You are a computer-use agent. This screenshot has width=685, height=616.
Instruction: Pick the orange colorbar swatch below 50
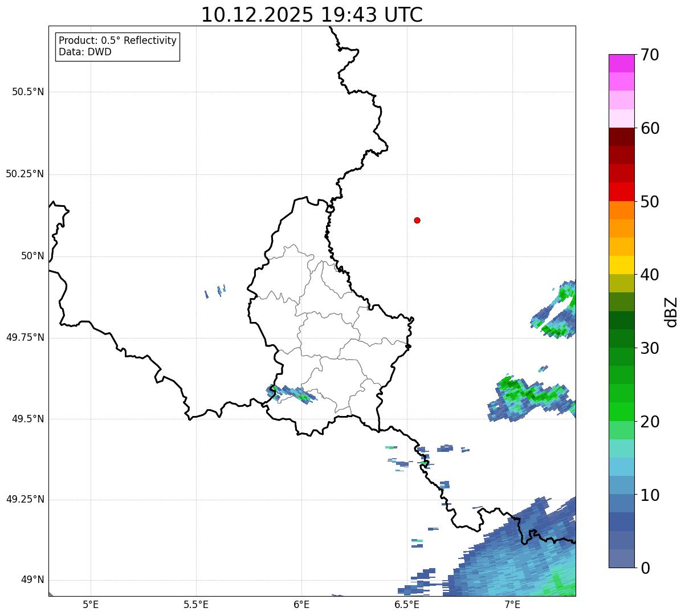coord(622,210)
